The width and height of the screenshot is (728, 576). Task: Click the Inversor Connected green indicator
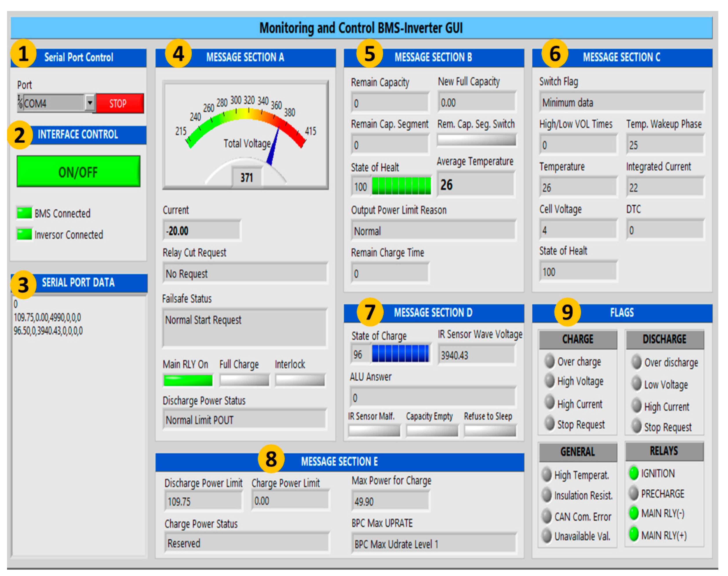pos(24,234)
